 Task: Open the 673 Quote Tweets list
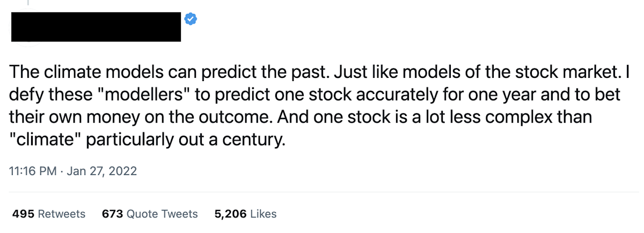point(150,214)
